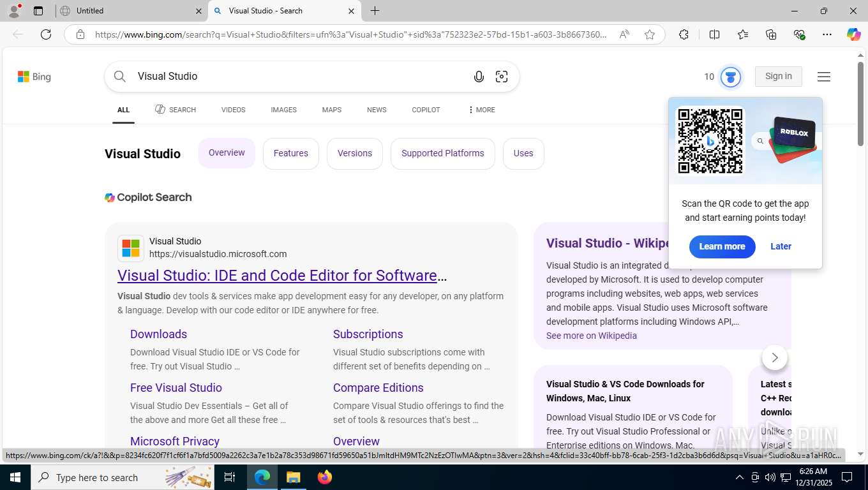View site information lock icon
This screenshot has width=868, height=490.
click(80, 34)
